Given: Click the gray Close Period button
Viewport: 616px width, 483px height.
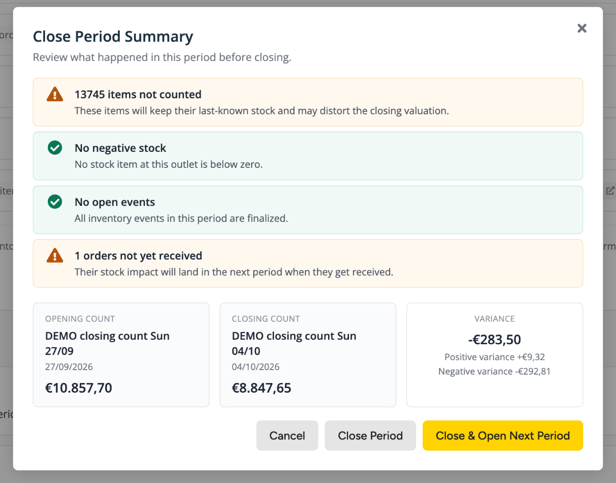Looking at the screenshot, I should coord(370,435).
